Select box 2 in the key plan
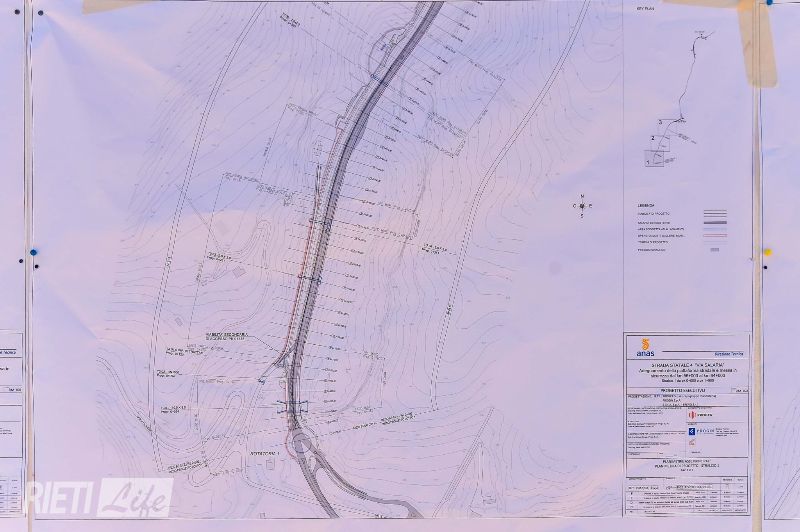800x532 pixels. [x=660, y=142]
